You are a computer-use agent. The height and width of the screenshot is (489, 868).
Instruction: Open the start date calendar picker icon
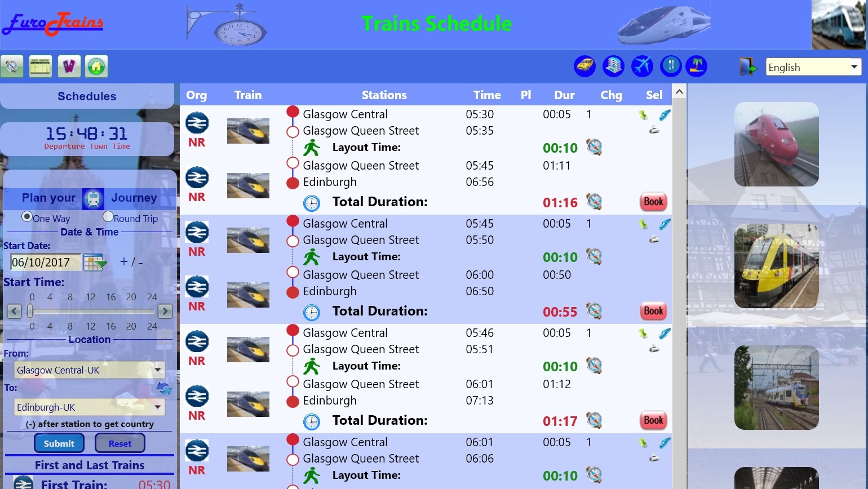pos(95,263)
